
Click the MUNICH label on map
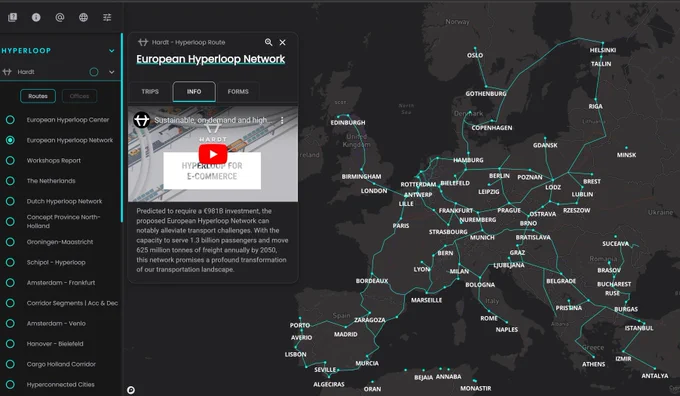(x=482, y=238)
